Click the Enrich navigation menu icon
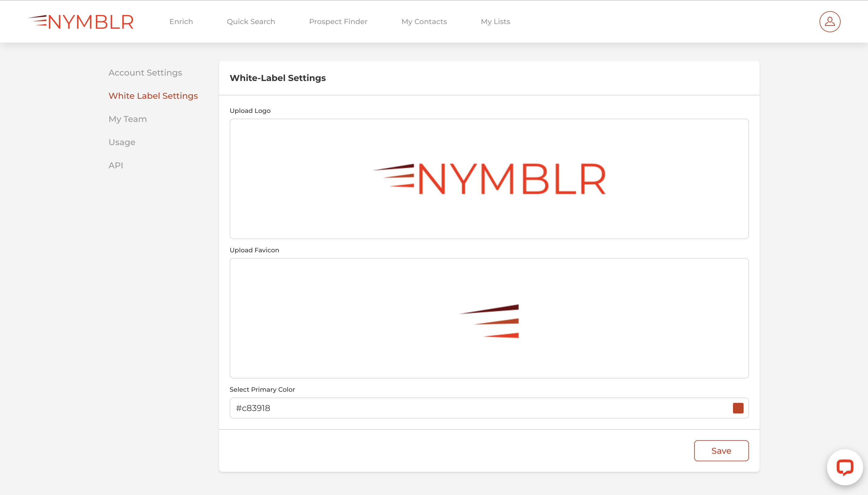The image size is (868, 495). [181, 21]
